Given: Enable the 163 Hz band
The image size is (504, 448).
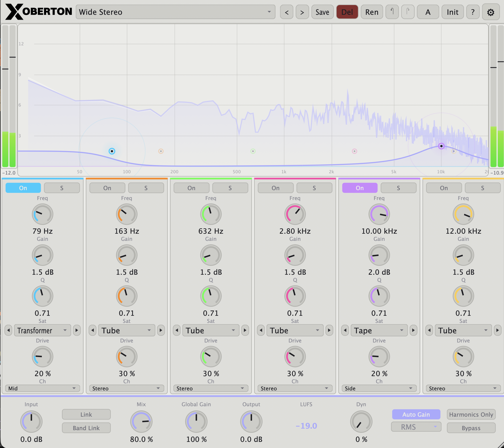Looking at the screenshot, I should pos(107,188).
